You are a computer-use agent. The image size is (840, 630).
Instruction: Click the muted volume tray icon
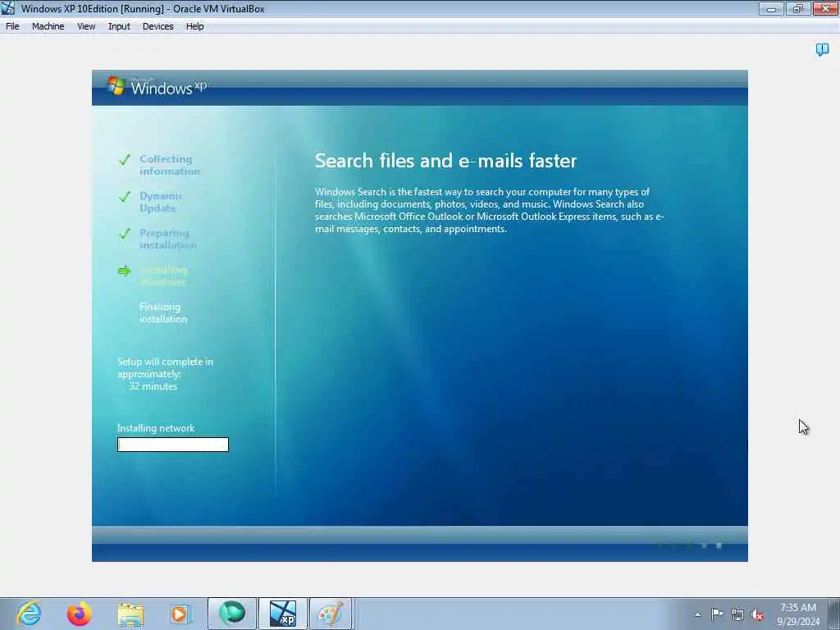[x=757, y=614]
